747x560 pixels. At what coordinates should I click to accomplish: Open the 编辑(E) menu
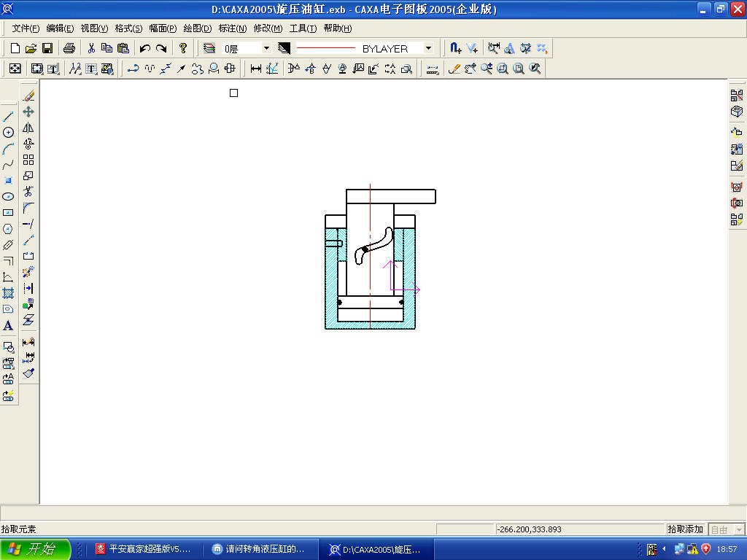click(60, 28)
